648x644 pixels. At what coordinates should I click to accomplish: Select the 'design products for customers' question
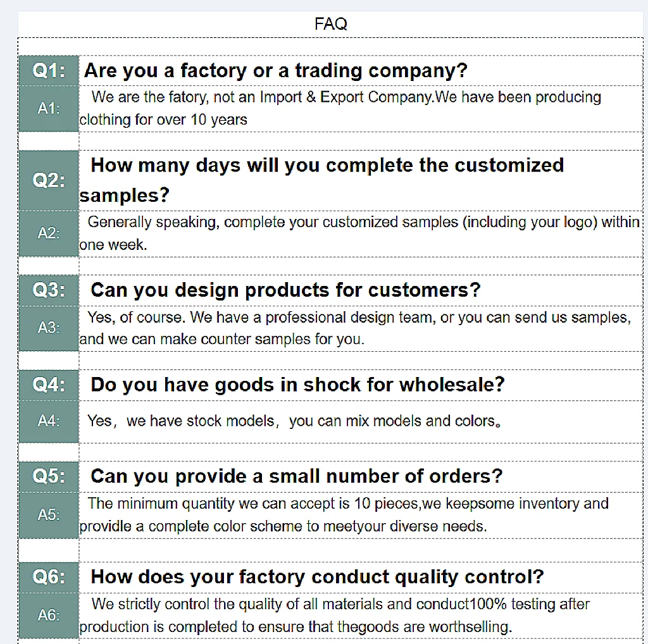click(285, 290)
